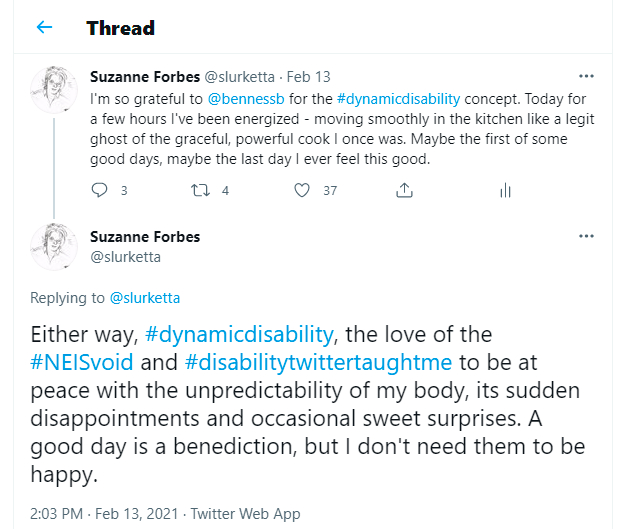Open more options on first tweet
This screenshot has height=529, width=643.
click(x=586, y=76)
